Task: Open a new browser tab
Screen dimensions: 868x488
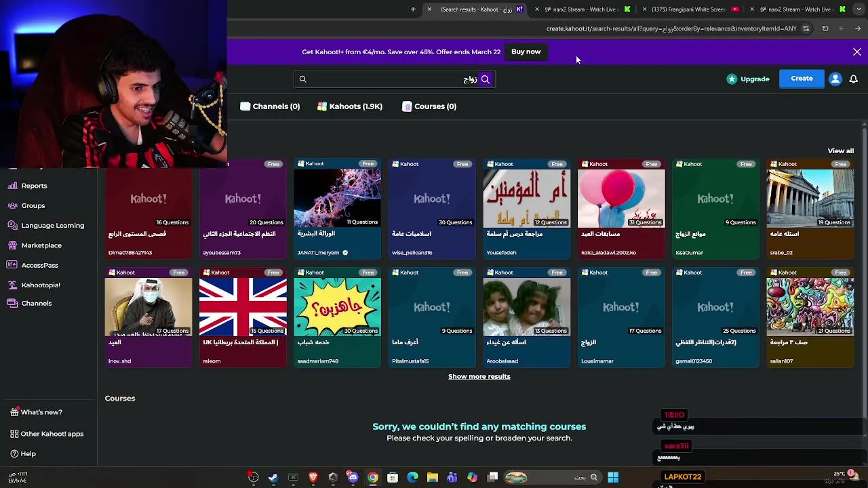Action: point(413,9)
